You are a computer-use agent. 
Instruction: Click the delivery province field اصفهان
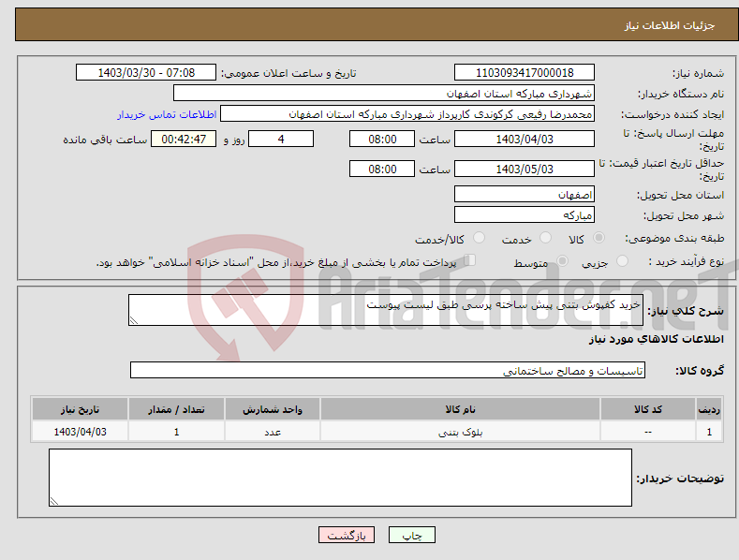525,194
